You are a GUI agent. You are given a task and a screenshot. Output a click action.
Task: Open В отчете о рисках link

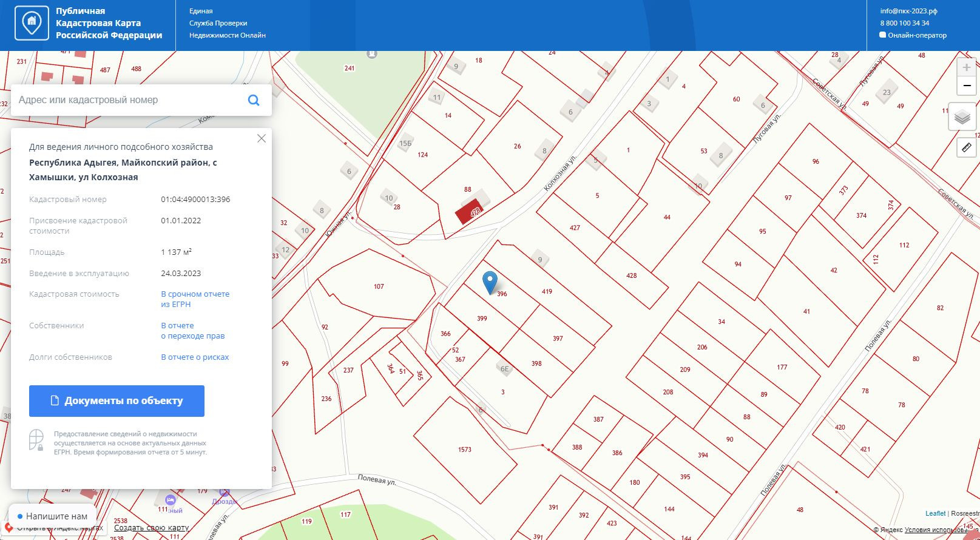coord(195,357)
